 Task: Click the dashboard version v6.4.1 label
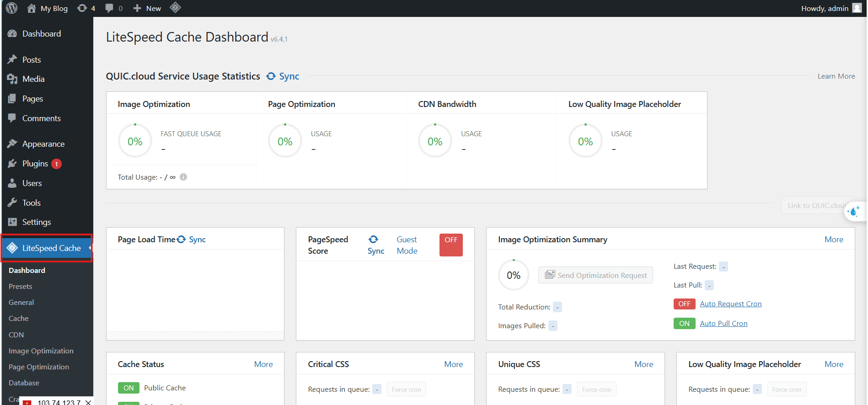pyautogui.click(x=279, y=39)
